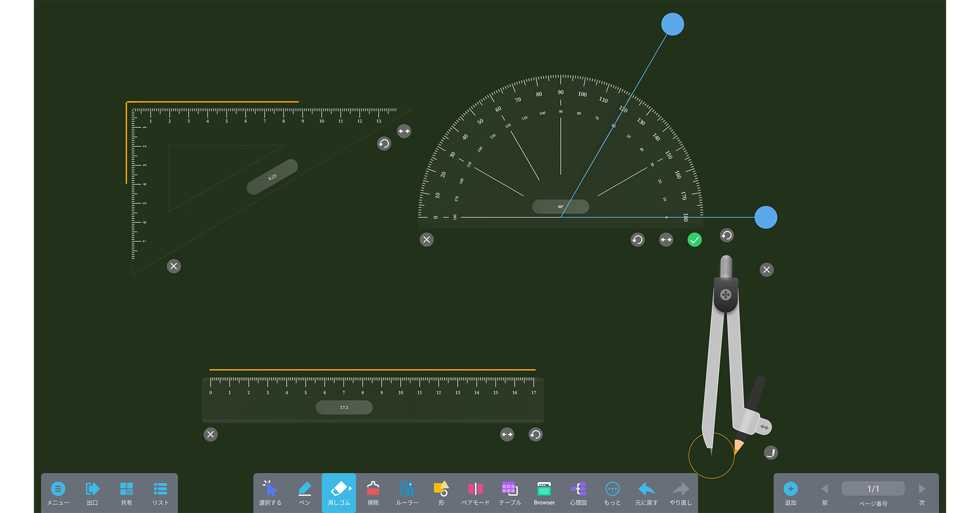Open the 心理図 mind map tool
This screenshot has width=980, height=513.
tap(578, 493)
